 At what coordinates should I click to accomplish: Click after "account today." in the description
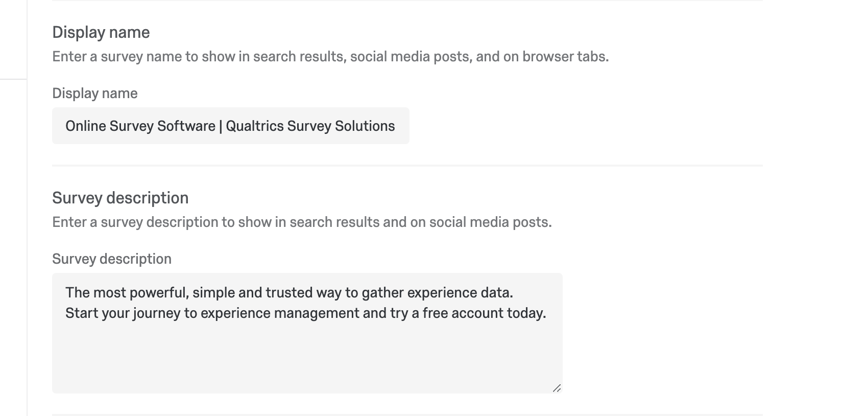(x=547, y=313)
